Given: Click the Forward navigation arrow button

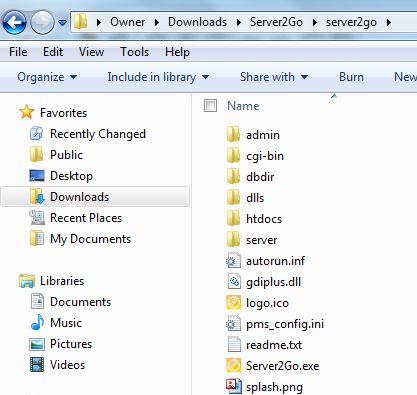Looking at the screenshot, I should [42, 22].
